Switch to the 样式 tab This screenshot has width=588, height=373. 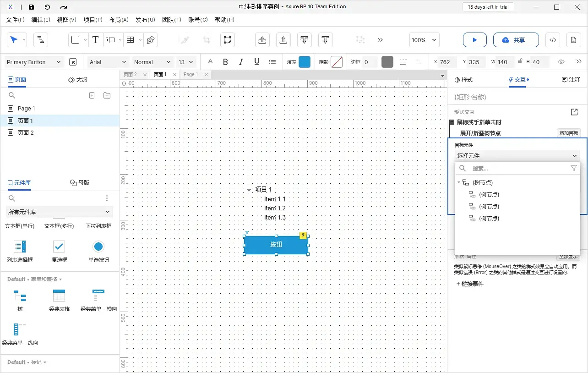[x=463, y=80]
